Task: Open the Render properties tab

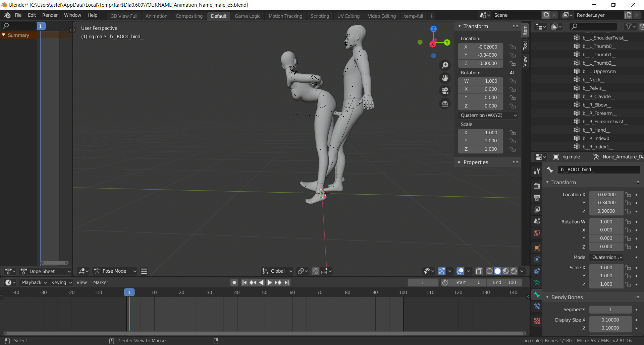Action: [x=537, y=186]
